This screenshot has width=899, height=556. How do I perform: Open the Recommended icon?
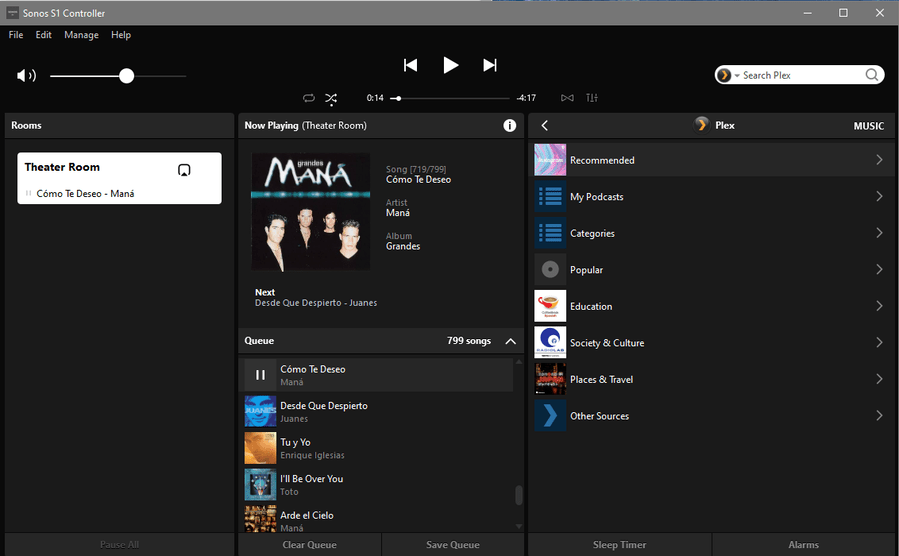point(550,160)
